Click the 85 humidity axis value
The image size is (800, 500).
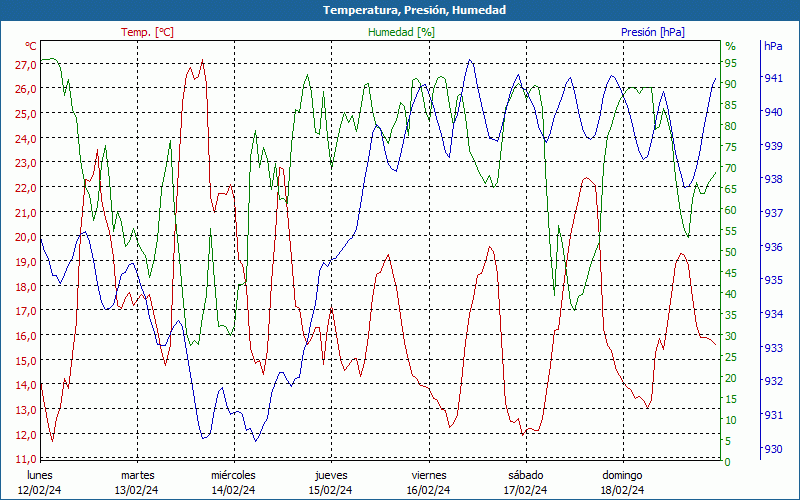point(731,105)
